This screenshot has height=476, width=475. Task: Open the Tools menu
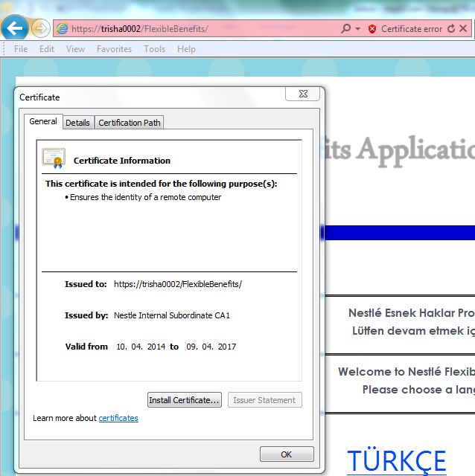[x=154, y=49]
